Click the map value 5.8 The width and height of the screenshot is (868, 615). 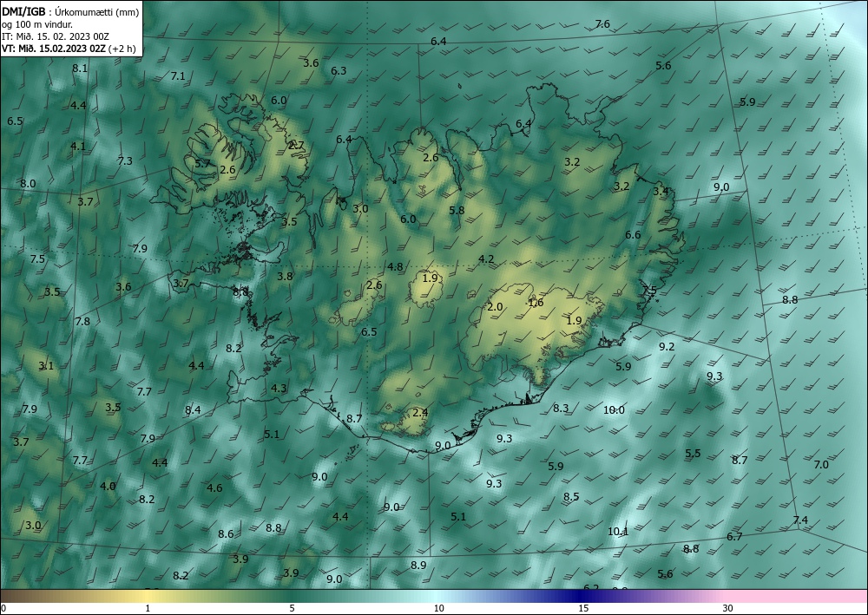click(457, 210)
